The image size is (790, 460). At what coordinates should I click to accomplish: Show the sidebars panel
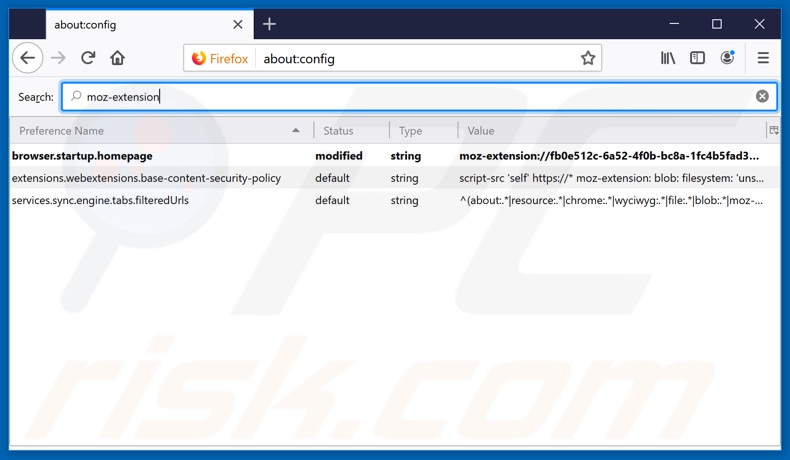(x=697, y=58)
